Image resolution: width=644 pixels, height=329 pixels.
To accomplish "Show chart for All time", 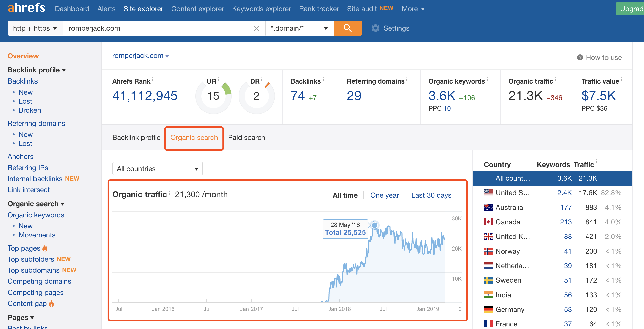I will pyautogui.click(x=345, y=195).
